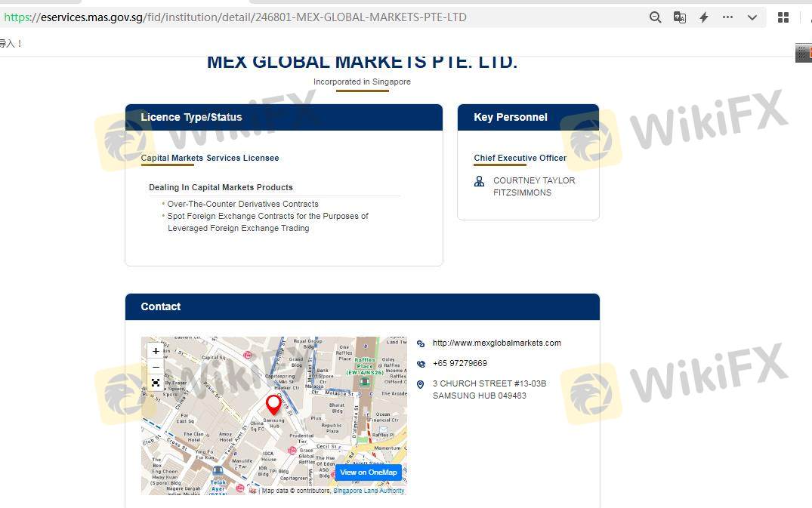
Task: Click the lightning bolt speed mode icon
Action: [704, 17]
